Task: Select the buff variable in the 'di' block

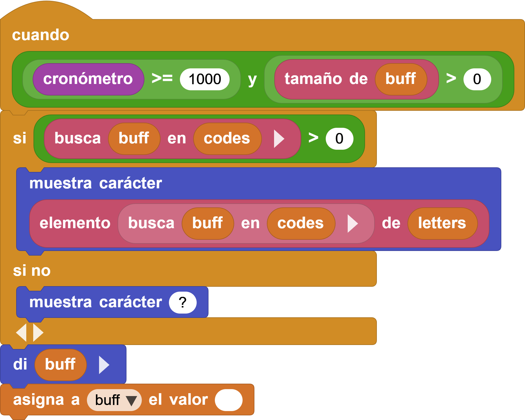Action: (61, 365)
